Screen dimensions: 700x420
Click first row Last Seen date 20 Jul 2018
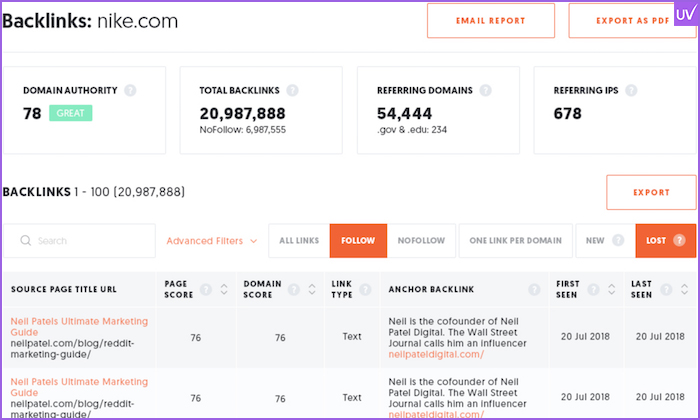click(660, 337)
